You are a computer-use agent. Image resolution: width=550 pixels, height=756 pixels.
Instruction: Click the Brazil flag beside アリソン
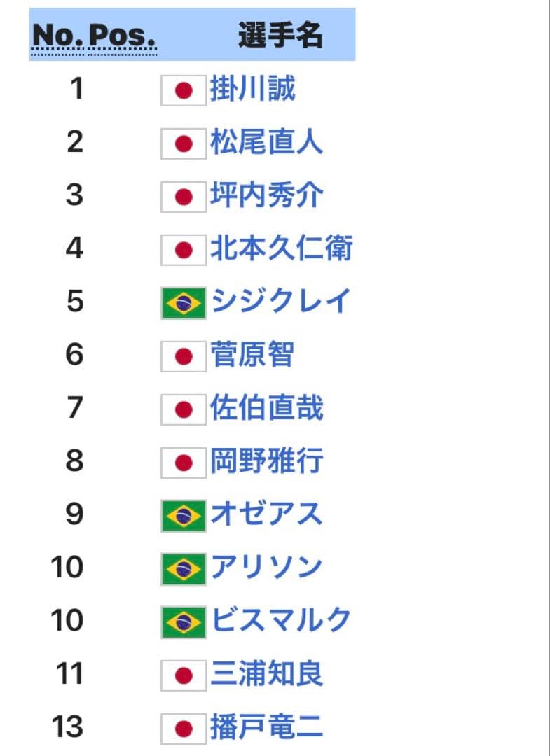[184, 569]
